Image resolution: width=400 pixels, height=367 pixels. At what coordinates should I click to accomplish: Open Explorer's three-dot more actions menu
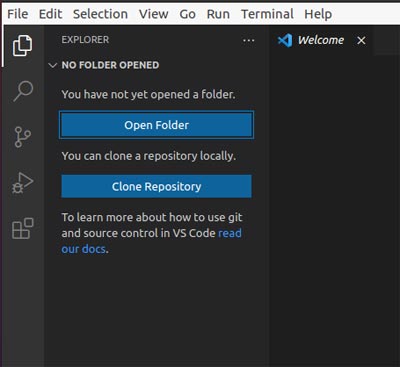[x=249, y=41]
